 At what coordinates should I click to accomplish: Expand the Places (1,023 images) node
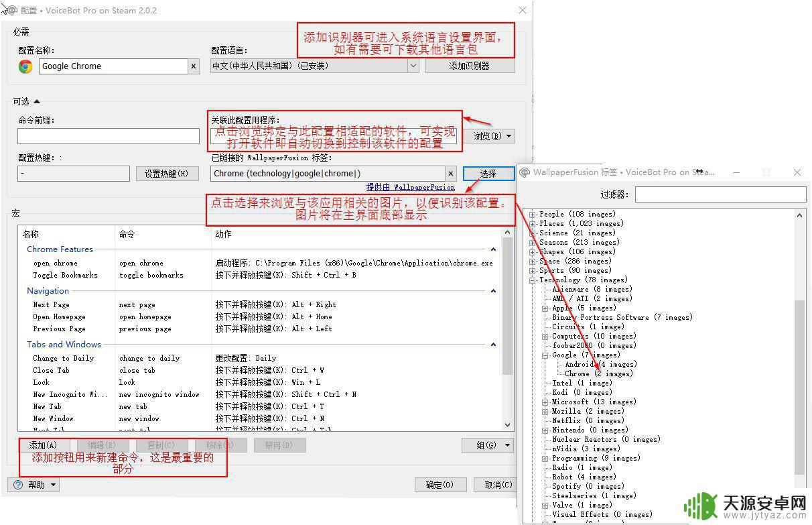click(x=533, y=224)
